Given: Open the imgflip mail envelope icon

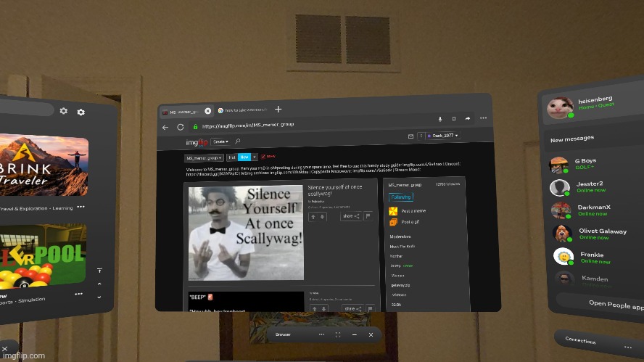Looking at the screenshot, I should [410, 136].
